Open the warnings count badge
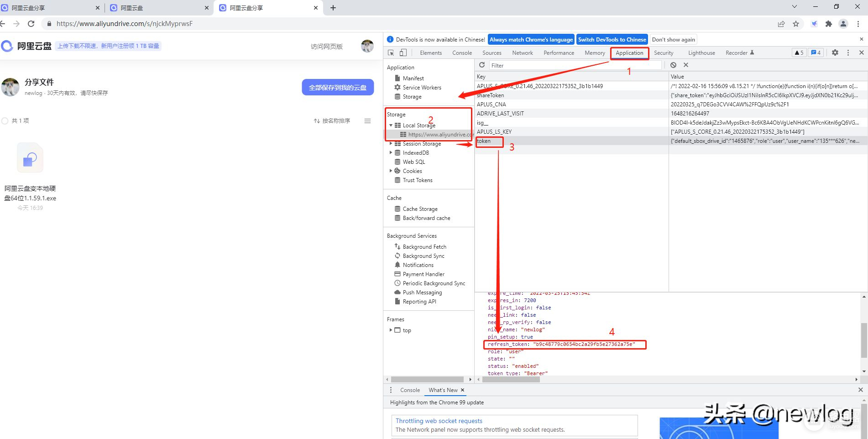The width and height of the screenshot is (868, 439). click(x=799, y=52)
